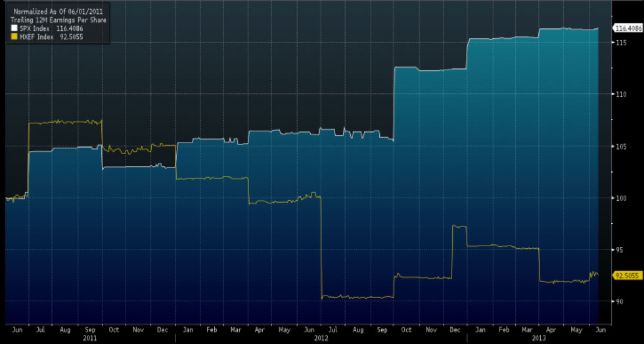Click the Oct month label in 2011

click(x=114, y=330)
